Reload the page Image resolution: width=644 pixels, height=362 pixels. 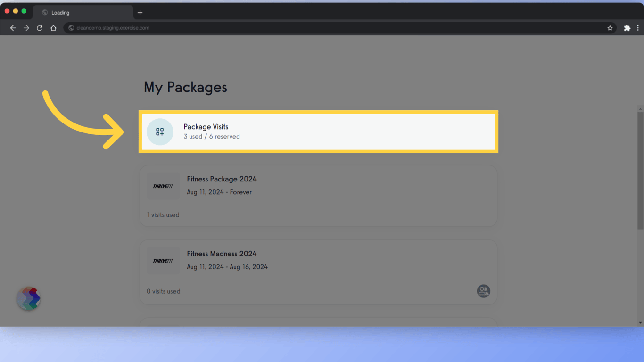coord(39,27)
